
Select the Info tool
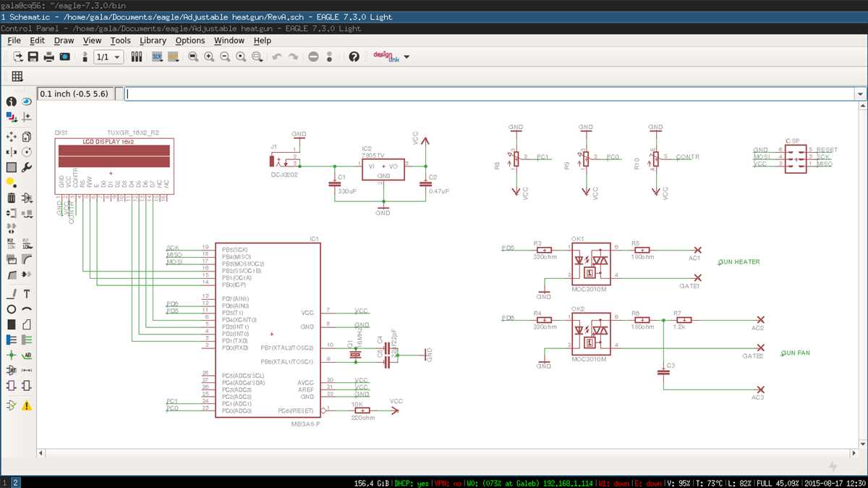tap(12, 102)
